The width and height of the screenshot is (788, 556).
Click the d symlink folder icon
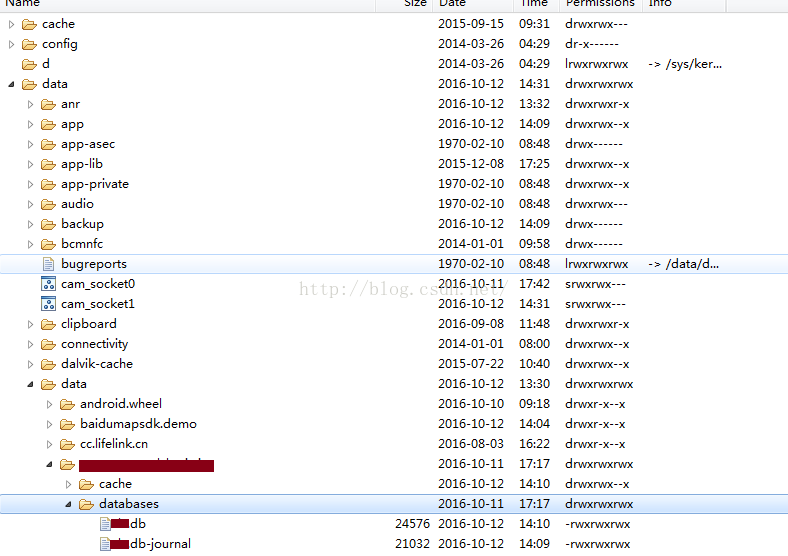pos(30,64)
